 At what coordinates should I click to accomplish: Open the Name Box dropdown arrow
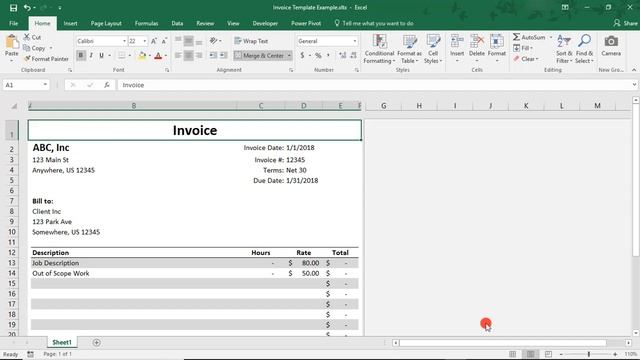[x=45, y=85]
